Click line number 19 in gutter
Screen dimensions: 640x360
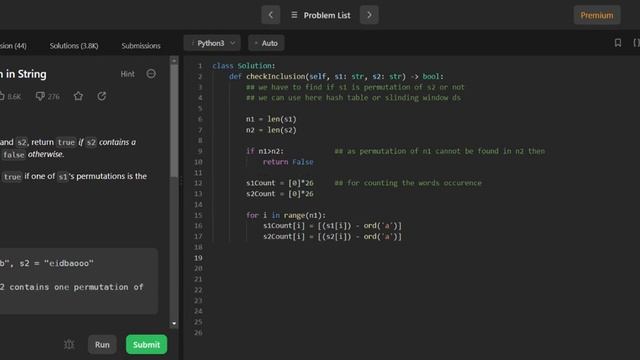click(x=198, y=258)
